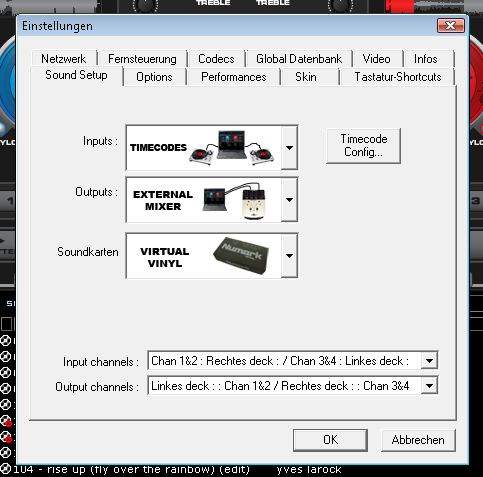Select the Video tab
The image size is (483, 477).
pyautogui.click(x=377, y=59)
